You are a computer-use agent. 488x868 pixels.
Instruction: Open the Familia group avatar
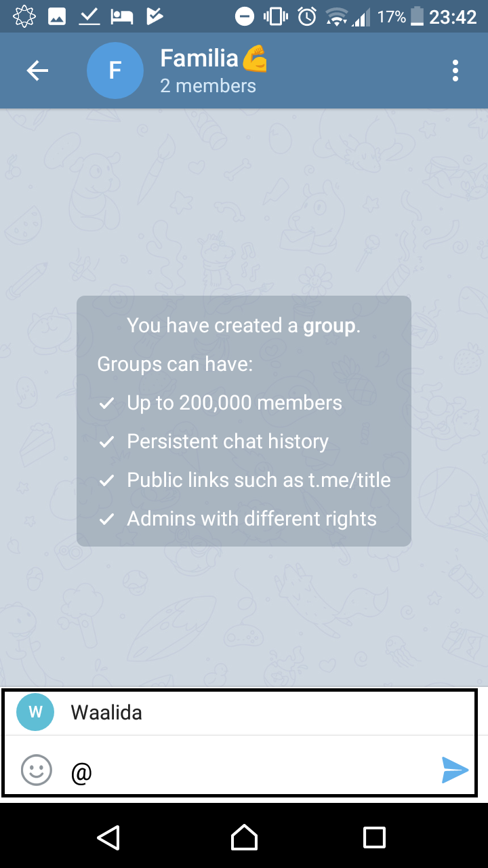115,71
